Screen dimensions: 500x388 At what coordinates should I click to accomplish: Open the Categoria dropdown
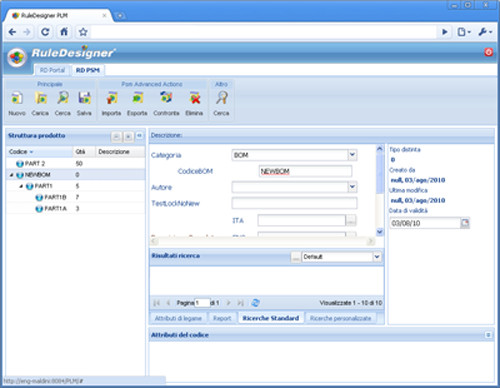(352, 155)
